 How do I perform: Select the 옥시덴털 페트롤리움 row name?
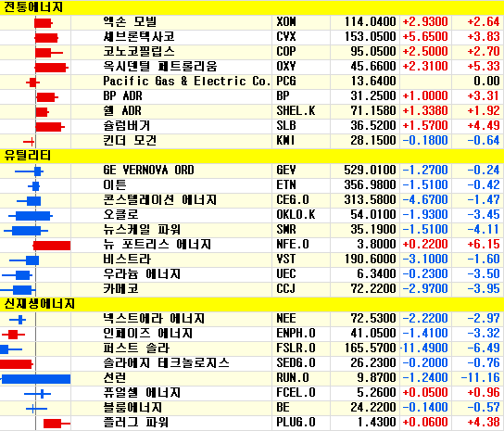pyautogui.click(x=160, y=66)
